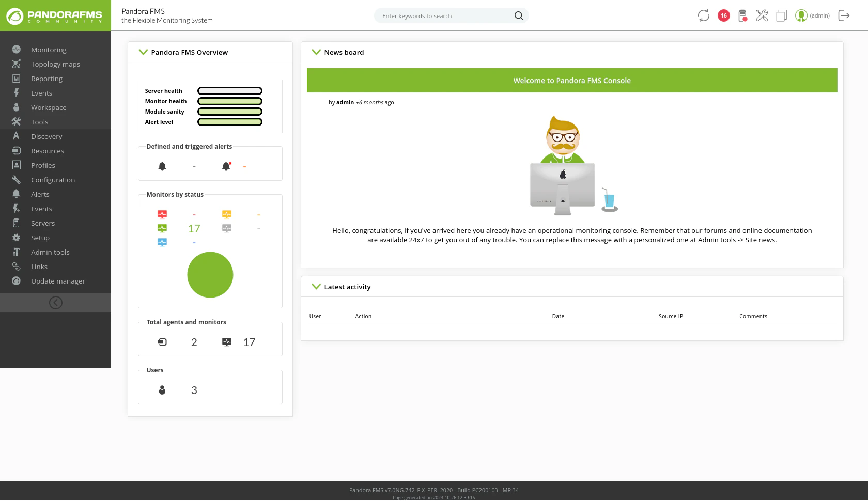Viewport: 868px width, 501px height.
Task: Click the Update manager sidebar icon
Action: coord(17,281)
